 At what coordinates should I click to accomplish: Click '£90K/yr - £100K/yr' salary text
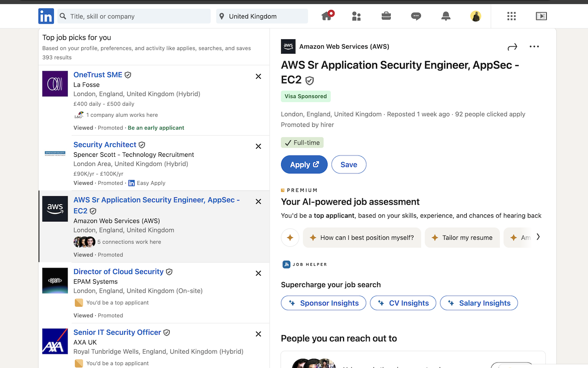[x=98, y=174]
